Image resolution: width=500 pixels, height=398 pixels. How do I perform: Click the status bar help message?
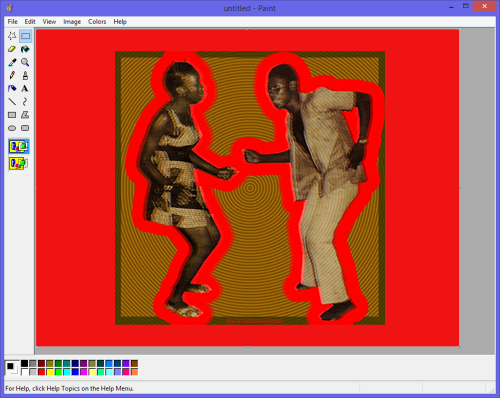tap(69, 388)
